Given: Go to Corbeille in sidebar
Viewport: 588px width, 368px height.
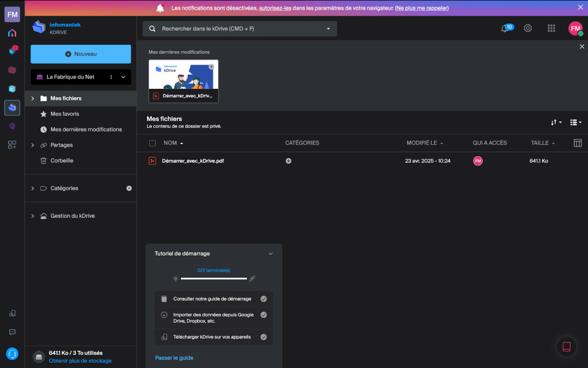Looking at the screenshot, I should [61, 161].
